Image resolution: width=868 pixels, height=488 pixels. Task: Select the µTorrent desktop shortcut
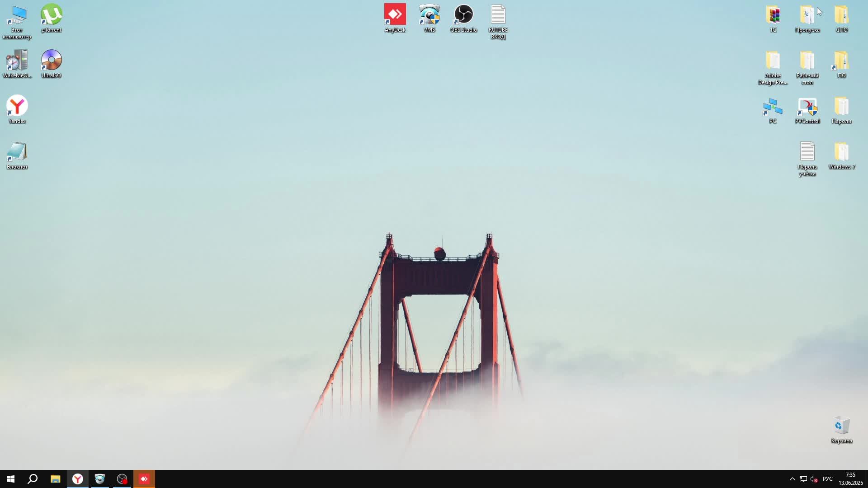point(52,19)
